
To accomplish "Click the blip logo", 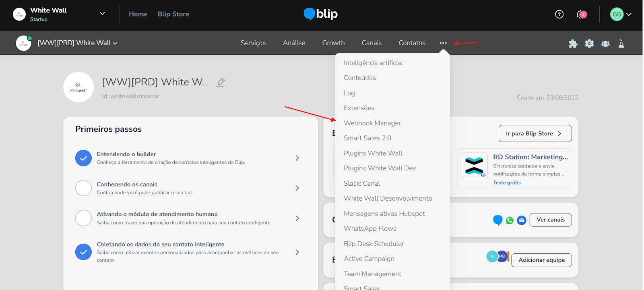I will (x=320, y=14).
